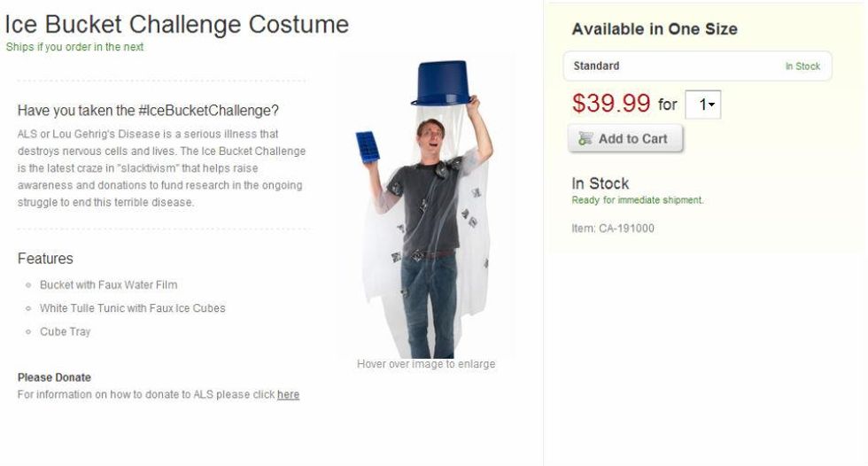Click the Please Donate heading

(x=54, y=377)
